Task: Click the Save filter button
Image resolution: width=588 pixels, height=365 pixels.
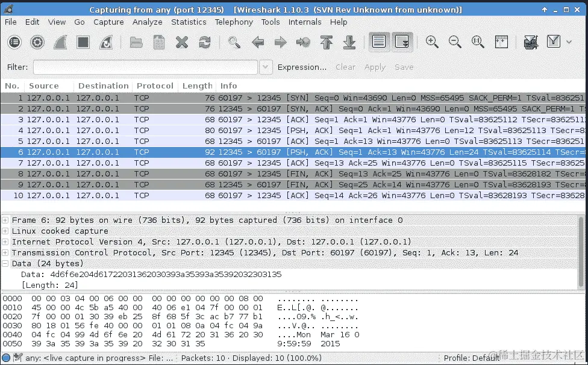Action: pyautogui.click(x=404, y=67)
